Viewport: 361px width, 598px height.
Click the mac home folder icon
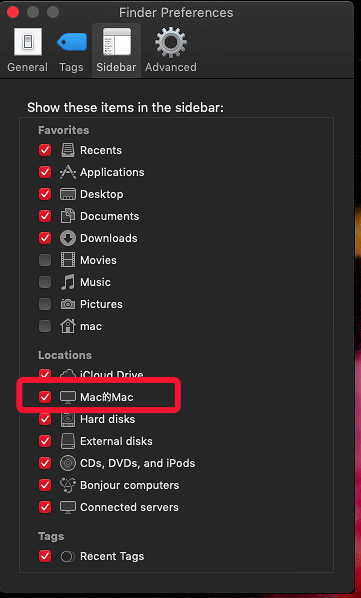point(68,326)
